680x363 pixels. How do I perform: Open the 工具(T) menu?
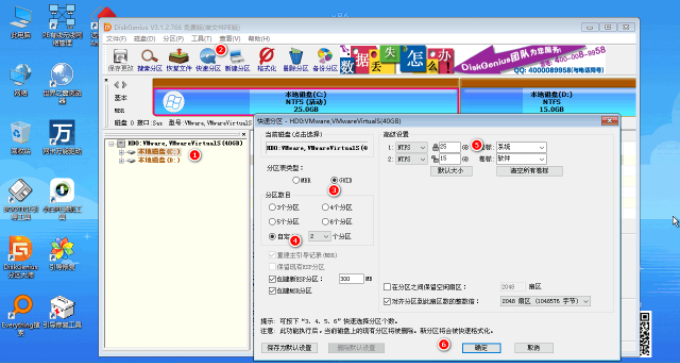201,39
